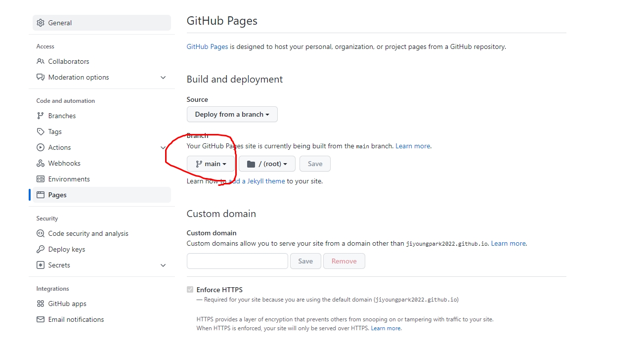Click Learn more link after main branch
The width and height of the screenshot is (644, 350).
pyautogui.click(x=413, y=146)
